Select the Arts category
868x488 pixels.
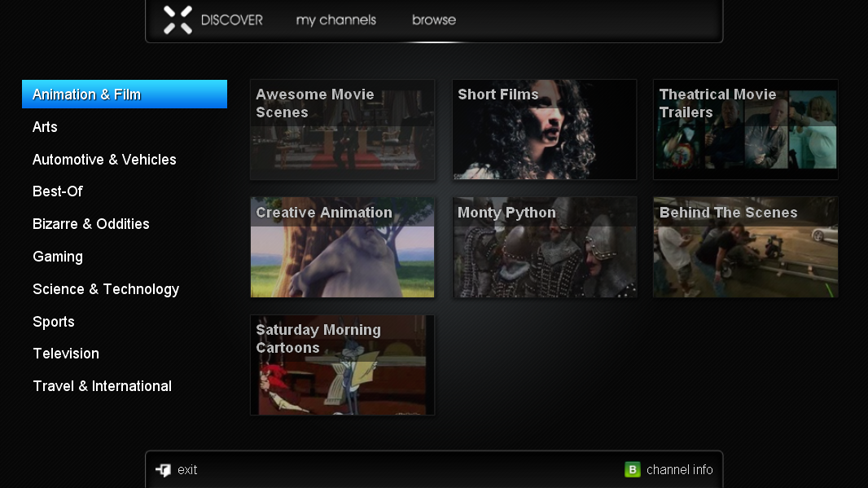(45, 127)
